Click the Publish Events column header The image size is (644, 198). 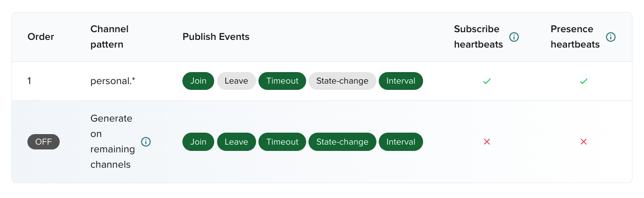(x=216, y=37)
